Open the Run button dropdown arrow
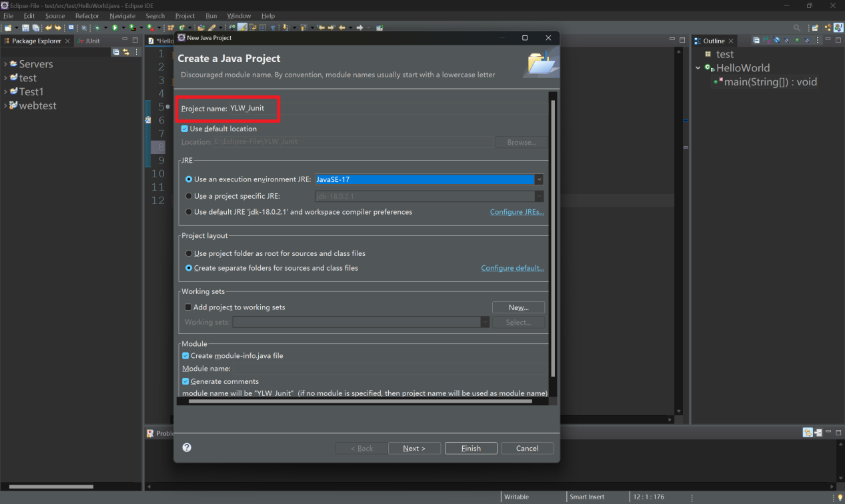845x504 pixels. pos(123,28)
